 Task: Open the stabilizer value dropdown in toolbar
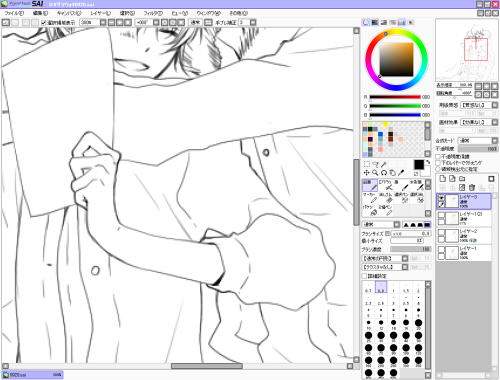(x=253, y=23)
